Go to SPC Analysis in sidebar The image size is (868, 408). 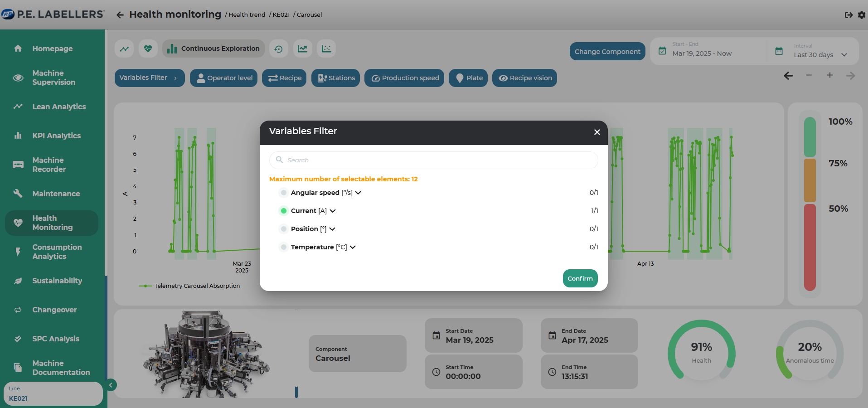point(55,339)
